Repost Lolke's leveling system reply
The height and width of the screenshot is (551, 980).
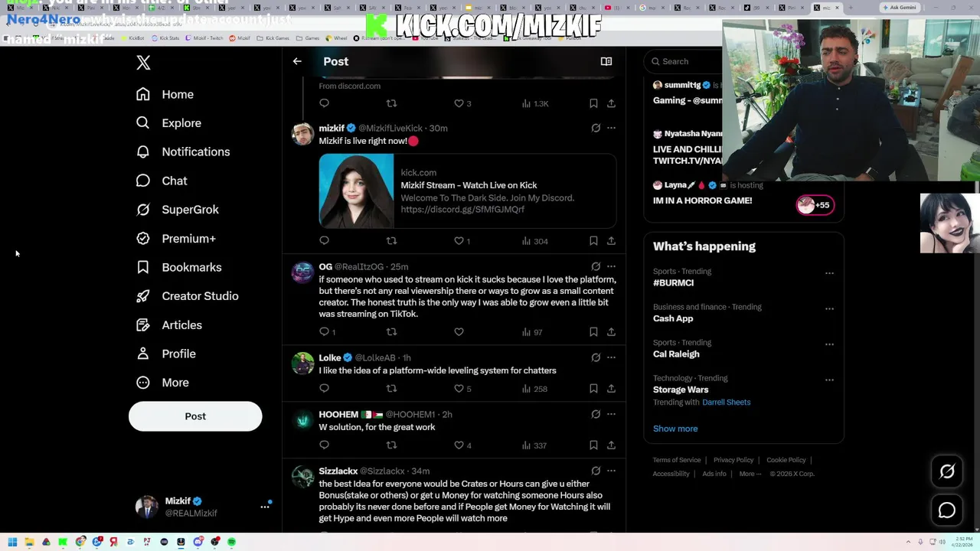tap(391, 389)
